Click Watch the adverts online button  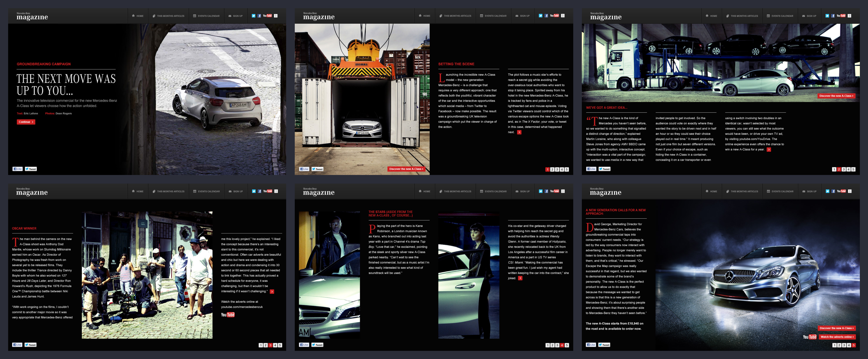pyautogui.click(x=837, y=337)
